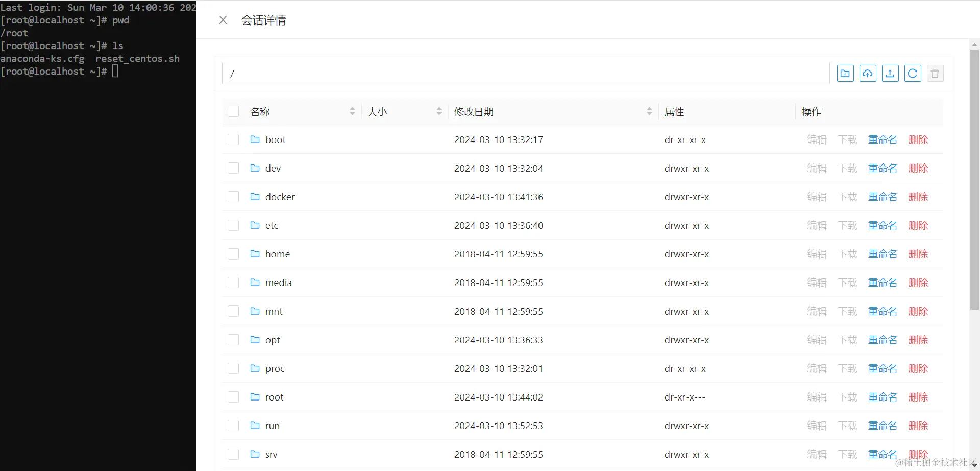Screen dimensions: 980x471
Task: Select the docker row checkbox
Action: click(233, 197)
